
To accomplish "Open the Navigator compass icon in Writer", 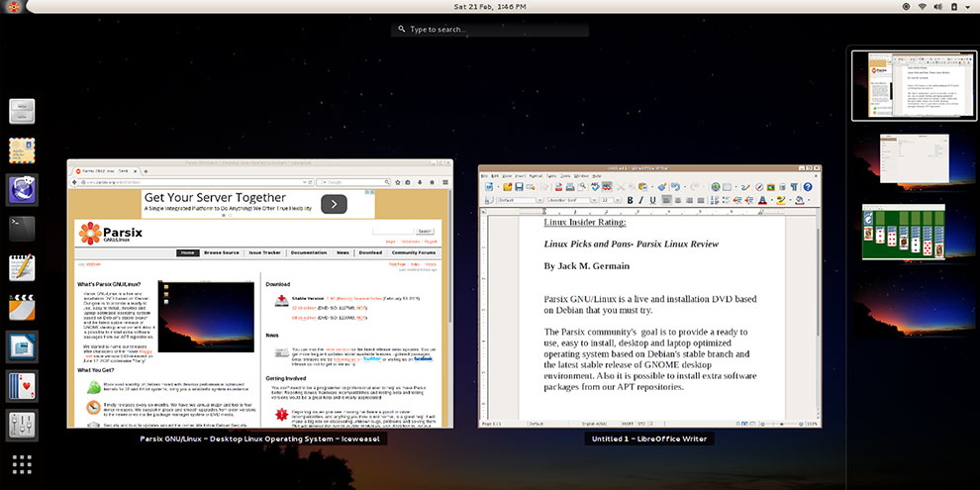I will (759, 187).
